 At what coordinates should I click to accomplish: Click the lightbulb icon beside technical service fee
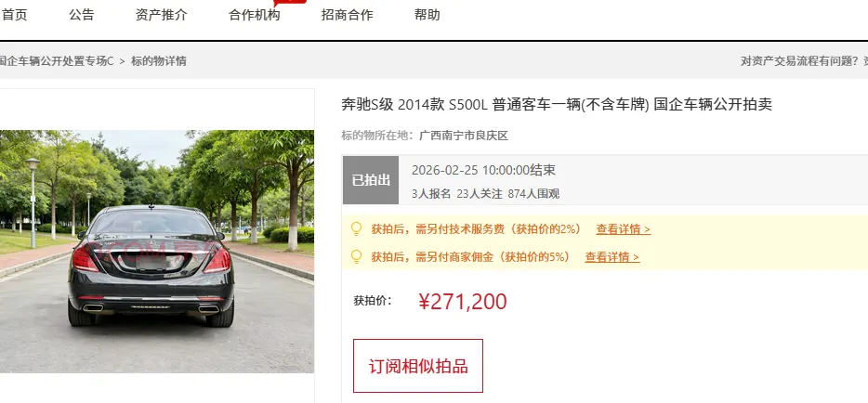[x=357, y=228]
